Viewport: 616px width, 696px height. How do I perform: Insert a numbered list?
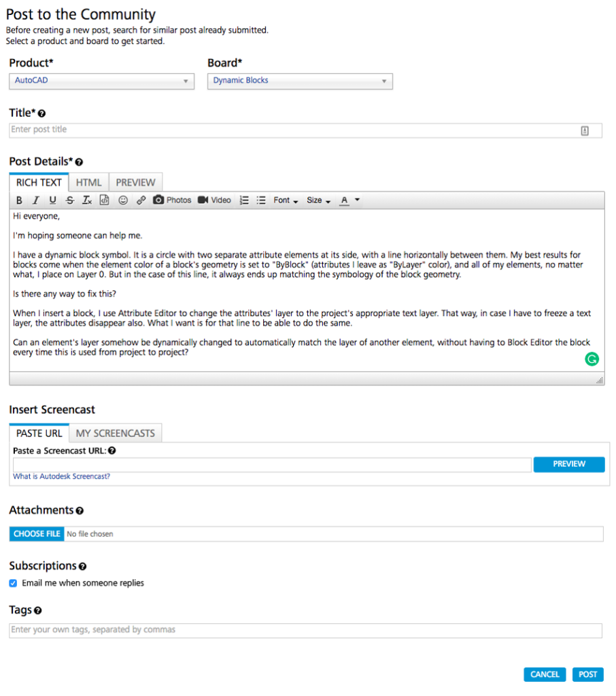(244, 201)
